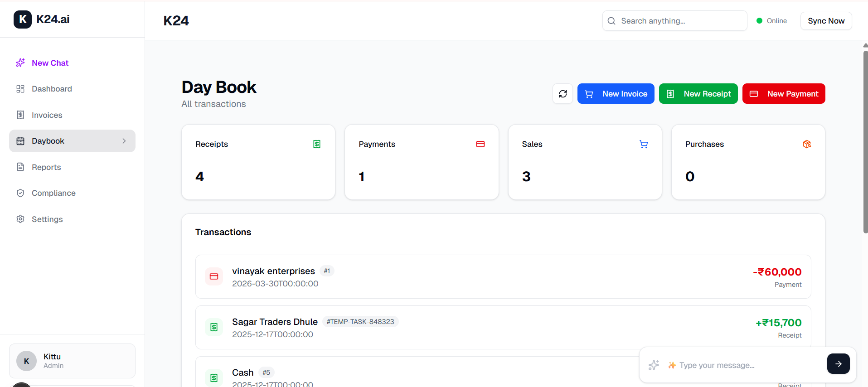Go to Reports in the sidebar
This screenshot has height=387, width=868.
click(46, 167)
